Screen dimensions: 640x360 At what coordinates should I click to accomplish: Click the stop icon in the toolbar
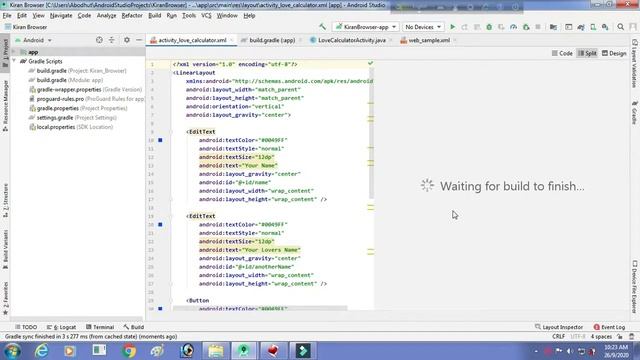click(x=538, y=27)
